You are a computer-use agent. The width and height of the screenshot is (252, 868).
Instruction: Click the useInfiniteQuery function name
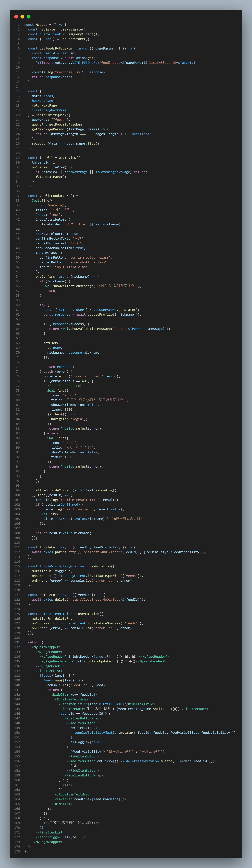[51, 115]
